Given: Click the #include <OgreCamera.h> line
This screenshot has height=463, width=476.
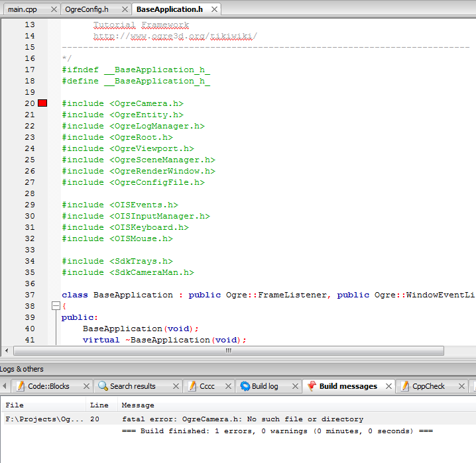Looking at the screenshot, I should [x=123, y=103].
